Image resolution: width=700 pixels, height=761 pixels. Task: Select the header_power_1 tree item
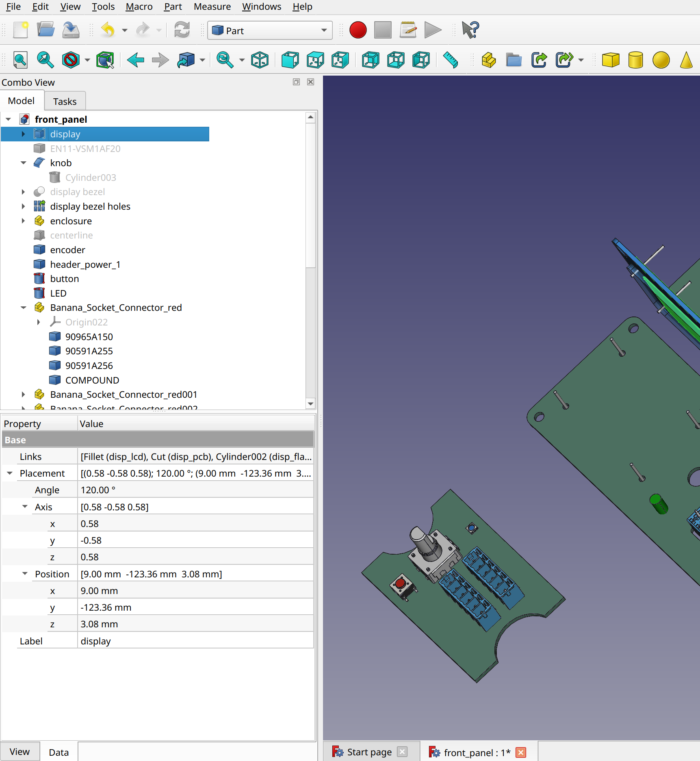pyautogui.click(x=85, y=265)
